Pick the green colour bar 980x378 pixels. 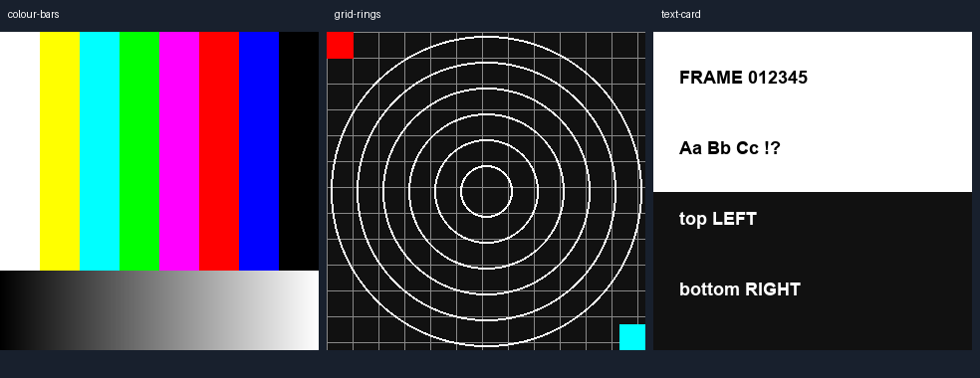pyautogui.click(x=139, y=151)
